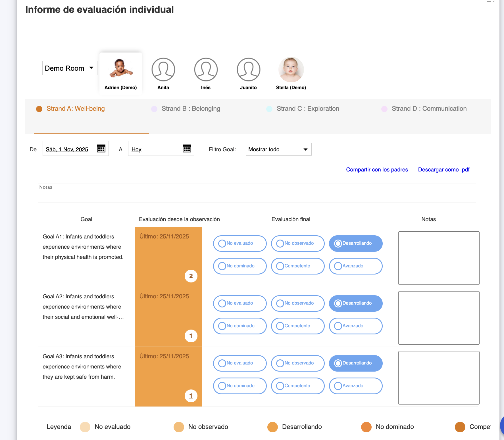Image resolution: width=504 pixels, height=440 pixels.
Task: Open the Demo Room dropdown
Action: tap(70, 68)
